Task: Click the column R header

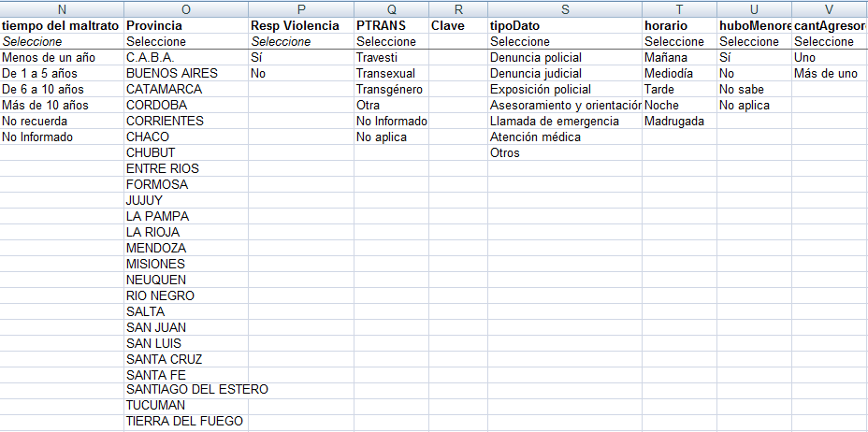Action: coord(457,8)
